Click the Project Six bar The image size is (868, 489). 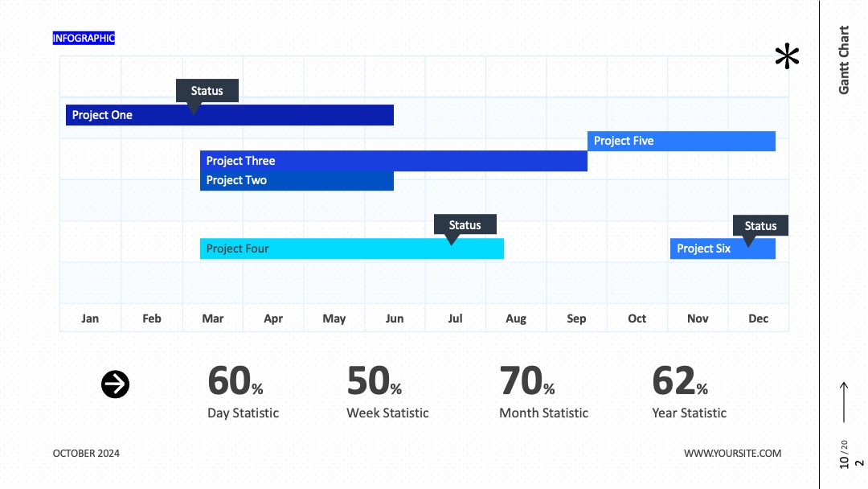tap(723, 249)
